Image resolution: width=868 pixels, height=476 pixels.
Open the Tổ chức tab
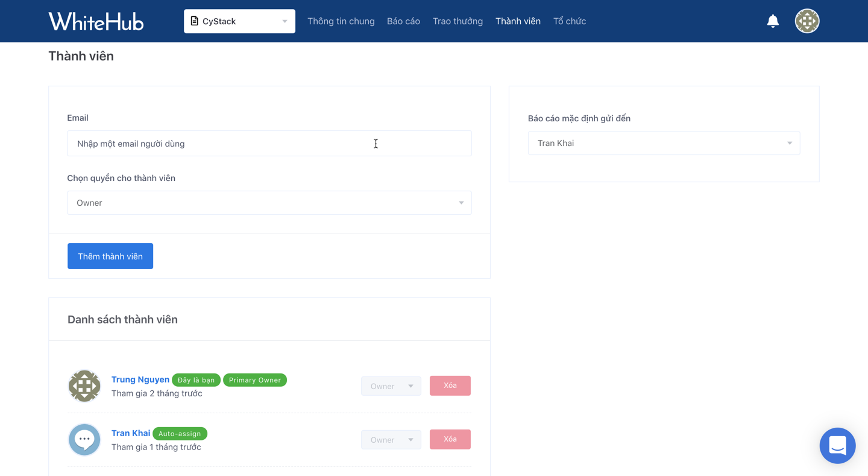(569, 21)
